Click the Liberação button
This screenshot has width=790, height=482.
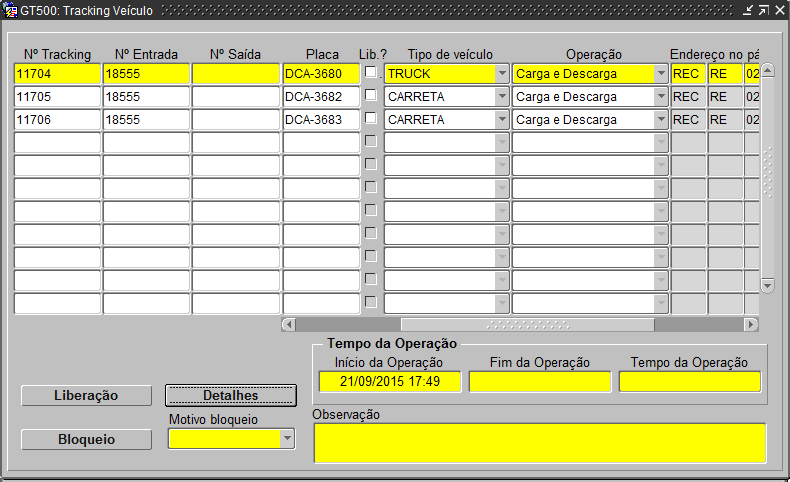86,395
